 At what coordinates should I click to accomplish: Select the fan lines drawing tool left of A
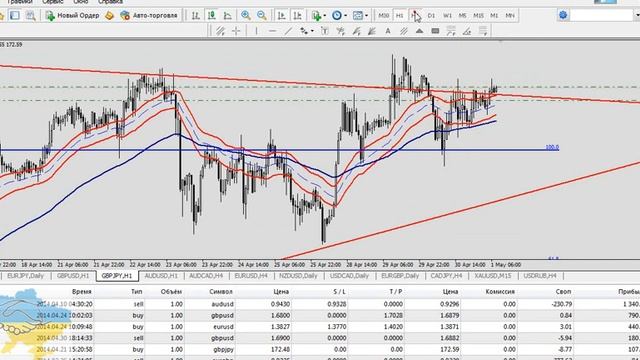[x=372, y=31]
